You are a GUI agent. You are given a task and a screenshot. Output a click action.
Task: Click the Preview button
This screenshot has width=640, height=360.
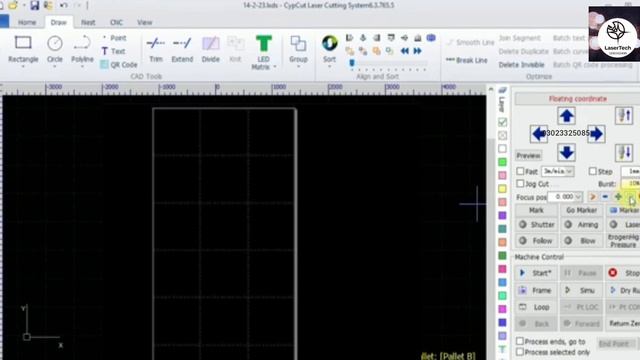click(528, 156)
